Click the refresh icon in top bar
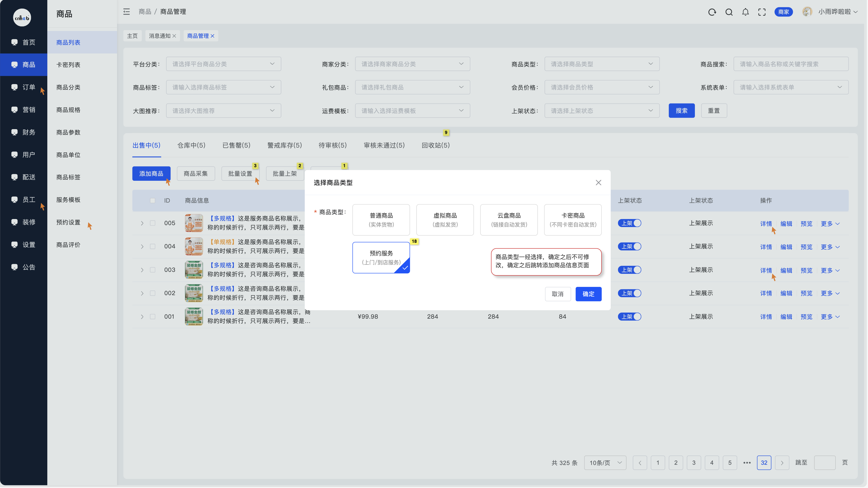The height and width of the screenshot is (488, 868). point(712,12)
